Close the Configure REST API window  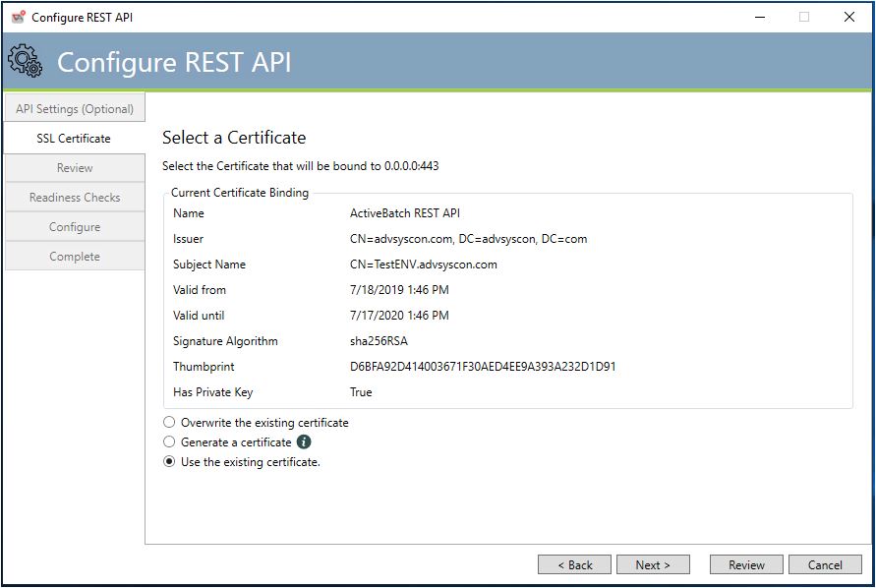click(x=848, y=17)
